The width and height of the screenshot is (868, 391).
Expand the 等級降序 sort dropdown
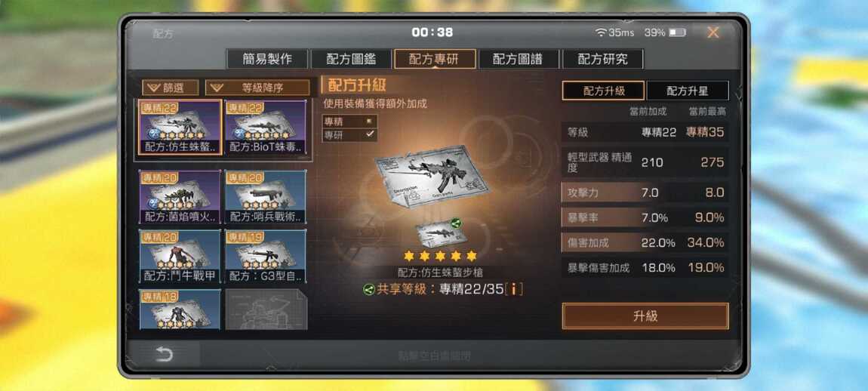coord(257,88)
